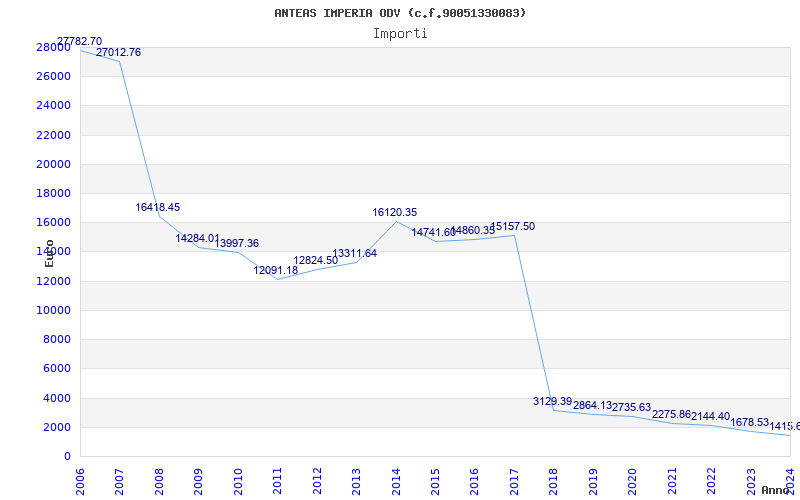Click y-axis tick 10000
The height and width of the screenshot is (500, 800).
pyautogui.click(x=54, y=310)
